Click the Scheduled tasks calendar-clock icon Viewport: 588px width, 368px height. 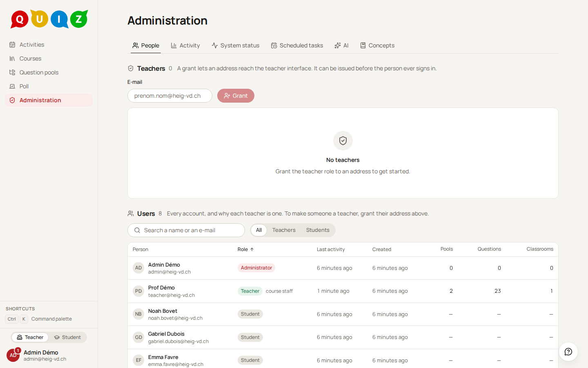click(274, 45)
